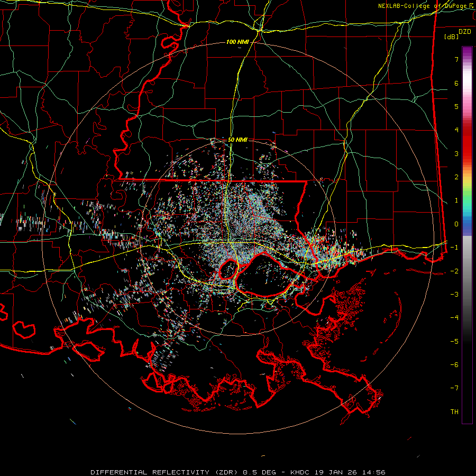
Task: Click the "0" scale label
Action: [x=456, y=224]
